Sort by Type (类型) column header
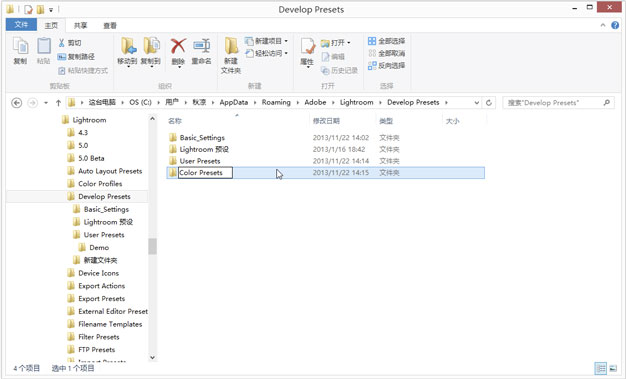 tap(386, 121)
